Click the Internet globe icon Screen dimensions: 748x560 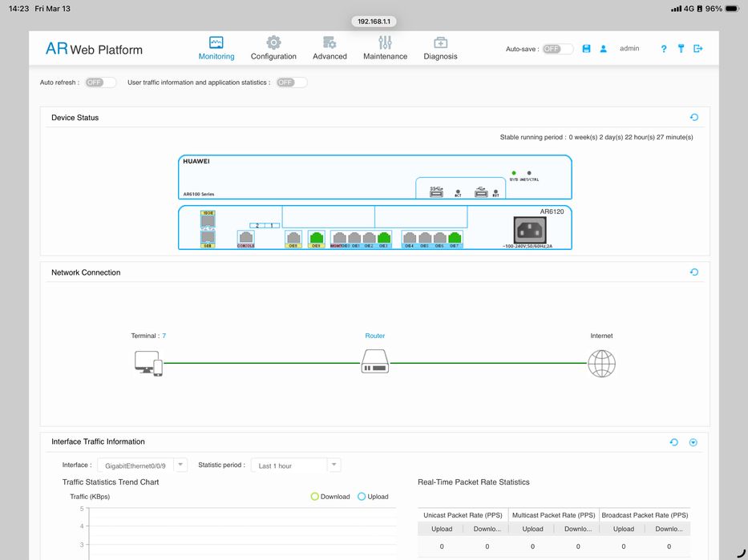click(601, 363)
